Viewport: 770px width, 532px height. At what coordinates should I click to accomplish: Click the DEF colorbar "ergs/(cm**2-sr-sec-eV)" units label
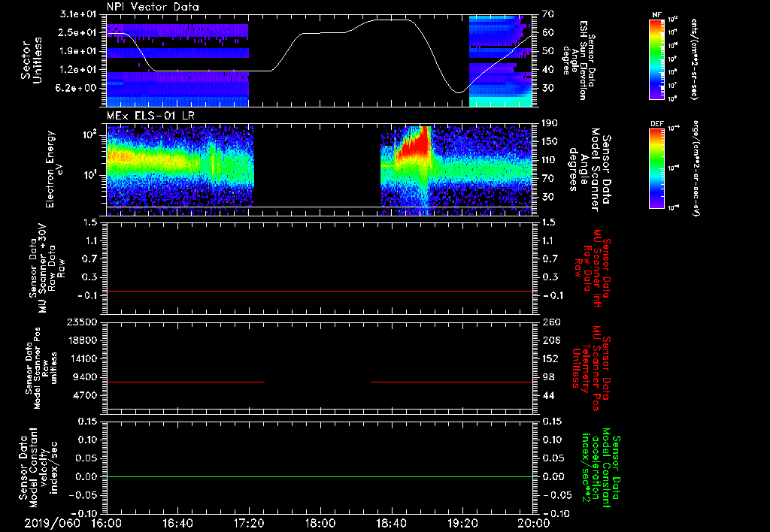pos(696,168)
